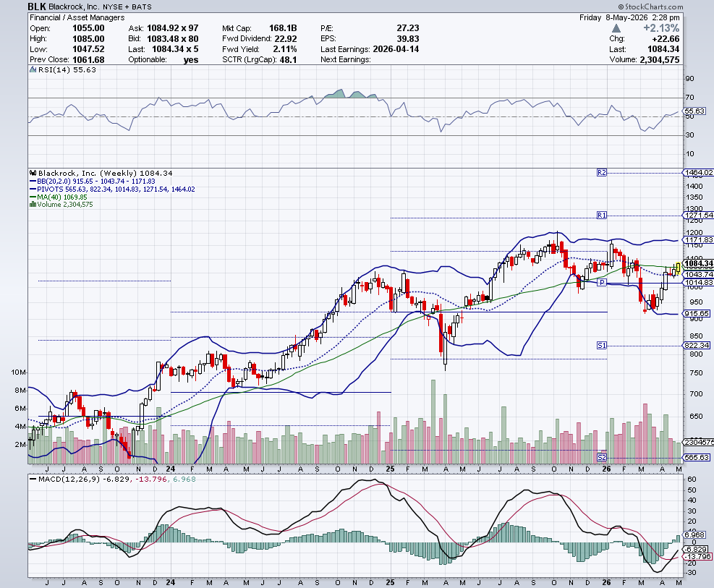This screenshot has width=714, height=588.
Task: Click the S1 pivot label
Action: pyautogui.click(x=602, y=346)
